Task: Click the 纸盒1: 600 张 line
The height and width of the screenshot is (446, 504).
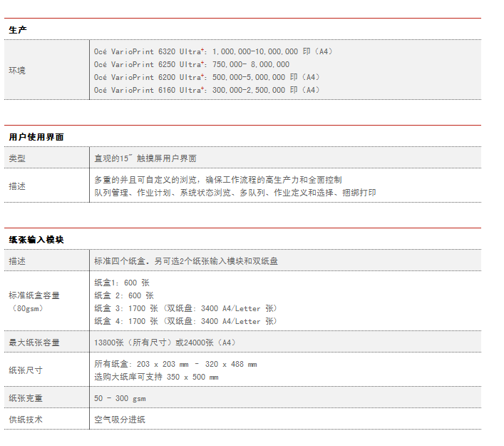Action: tap(122, 283)
